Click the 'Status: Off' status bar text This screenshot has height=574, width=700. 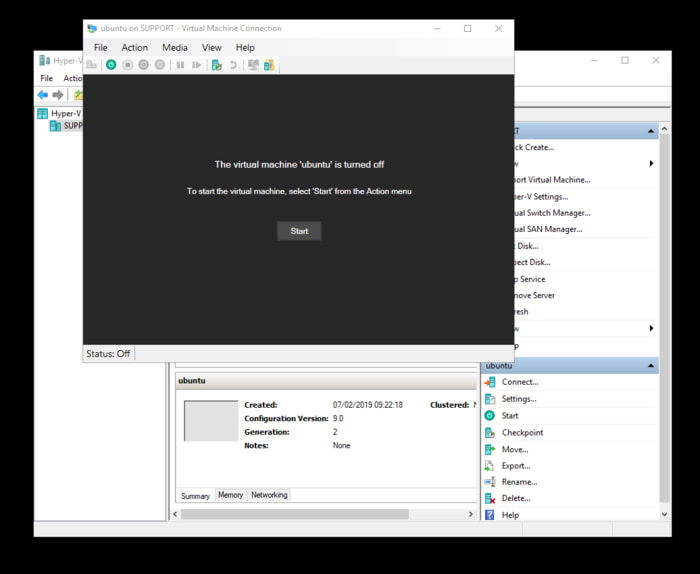pos(108,354)
